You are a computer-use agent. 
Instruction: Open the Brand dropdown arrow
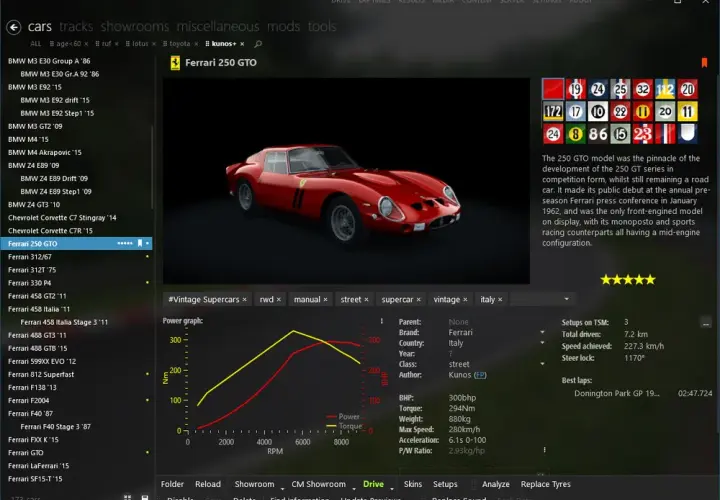click(542, 332)
